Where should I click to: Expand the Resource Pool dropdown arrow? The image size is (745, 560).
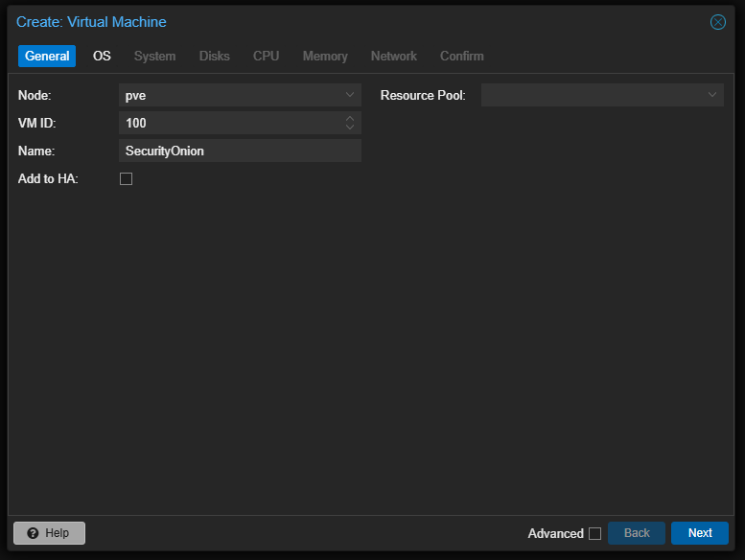tap(711, 95)
